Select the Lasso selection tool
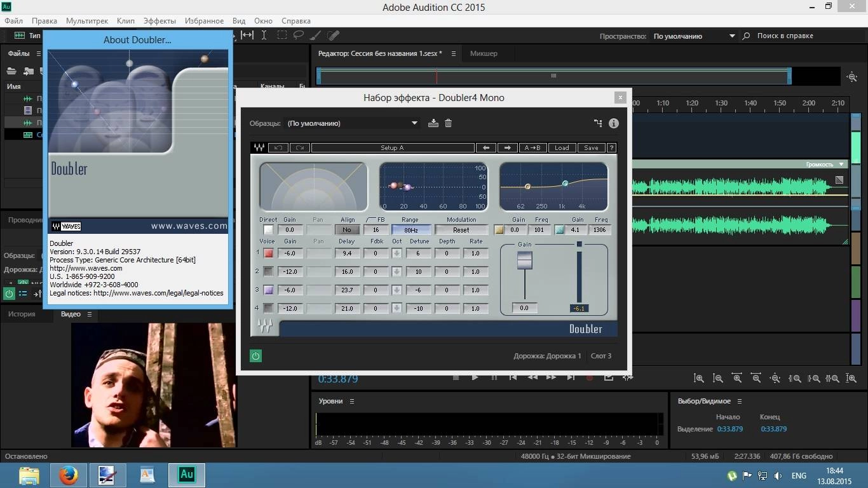The image size is (868, 488). [x=298, y=36]
